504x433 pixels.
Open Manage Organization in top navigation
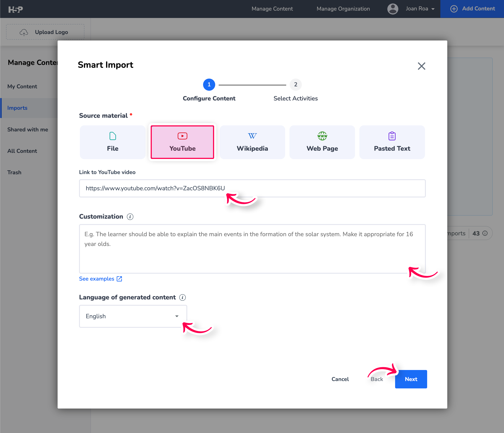(x=343, y=9)
